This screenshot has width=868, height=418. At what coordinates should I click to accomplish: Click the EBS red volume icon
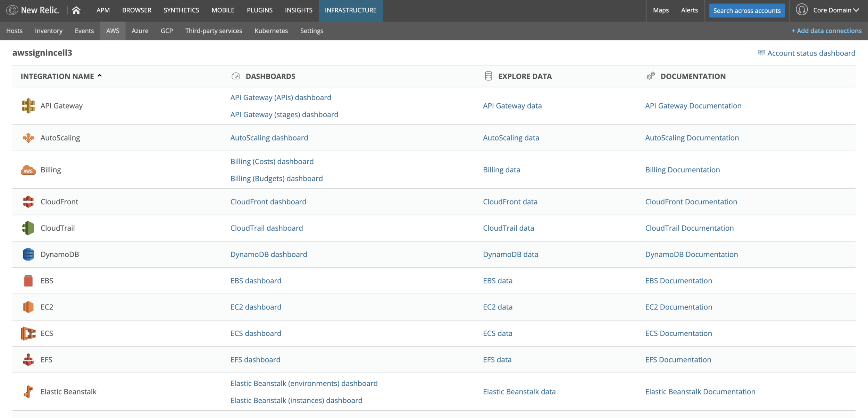(x=28, y=281)
